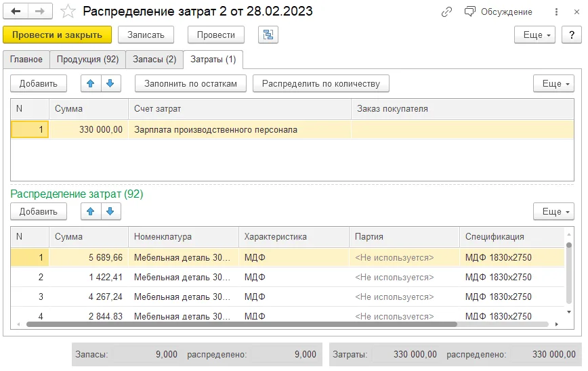Go back with the left arrow button
The height and width of the screenshot is (371, 588).
point(16,12)
